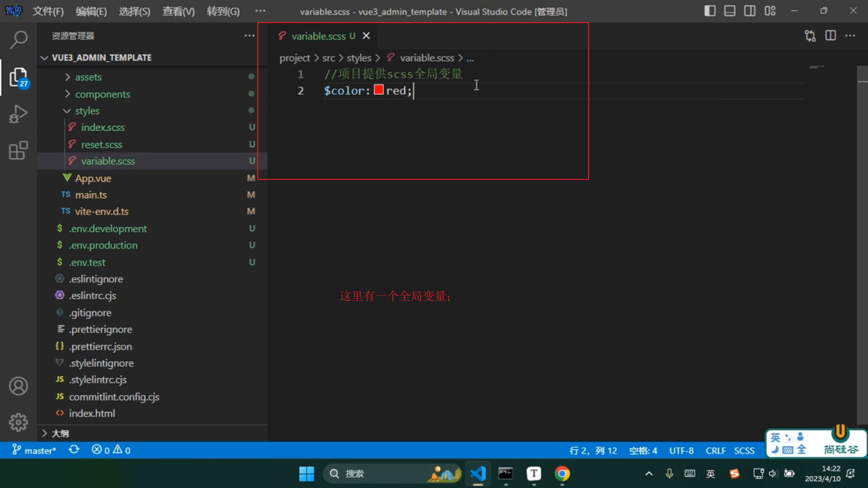Screen dimensions: 868x488
Task: Click breadcrumb item src
Action: pyautogui.click(x=329, y=58)
